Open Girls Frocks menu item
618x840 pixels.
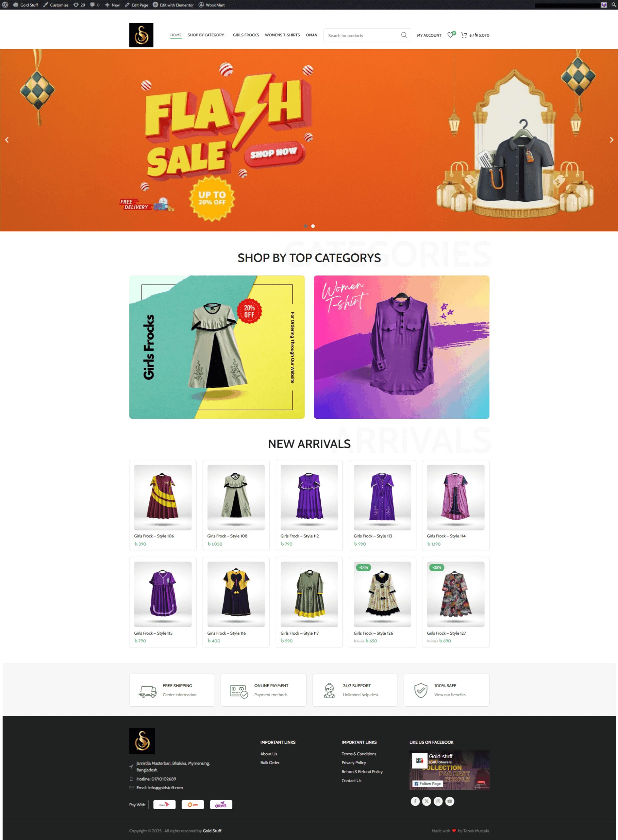pyautogui.click(x=246, y=35)
